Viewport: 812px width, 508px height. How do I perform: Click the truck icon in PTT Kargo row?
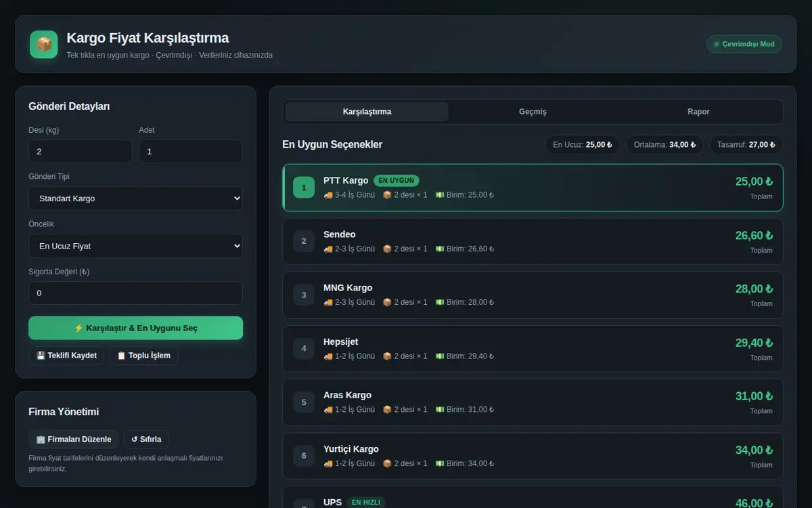pos(328,195)
